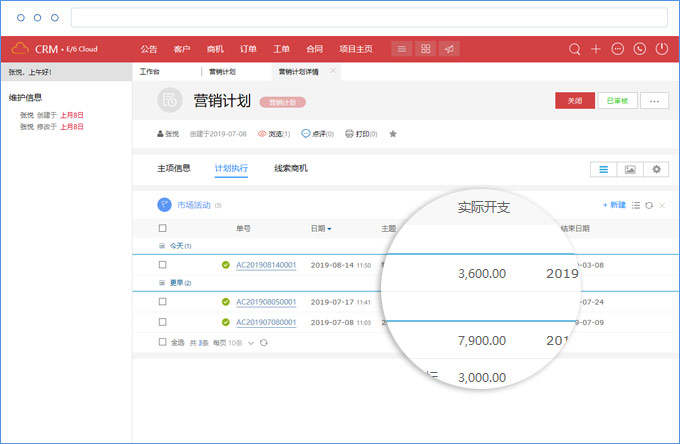This screenshot has height=444, width=680.
Task: Open the gear settings for the view
Action: coord(656,170)
